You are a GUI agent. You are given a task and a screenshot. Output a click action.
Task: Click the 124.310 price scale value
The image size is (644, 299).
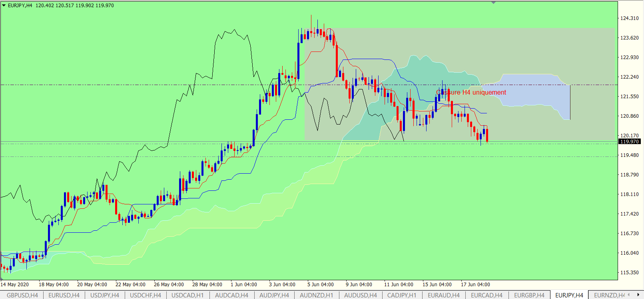click(629, 18)
